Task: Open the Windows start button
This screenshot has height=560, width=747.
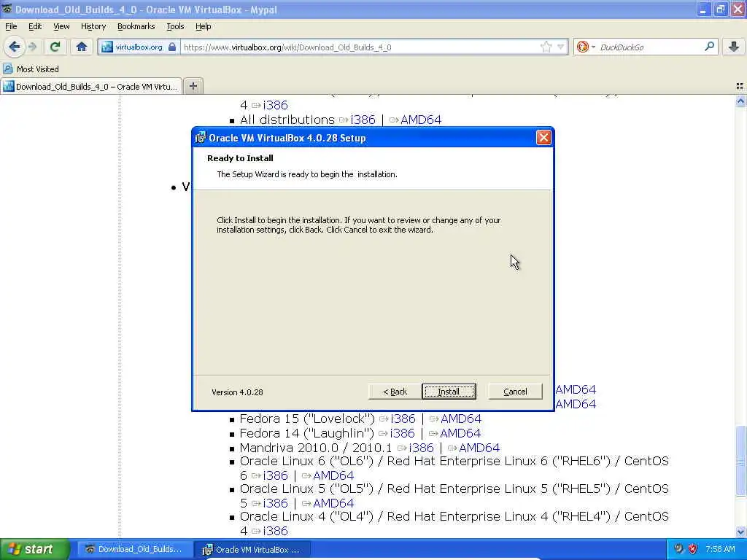Action: tap(34, 549)
